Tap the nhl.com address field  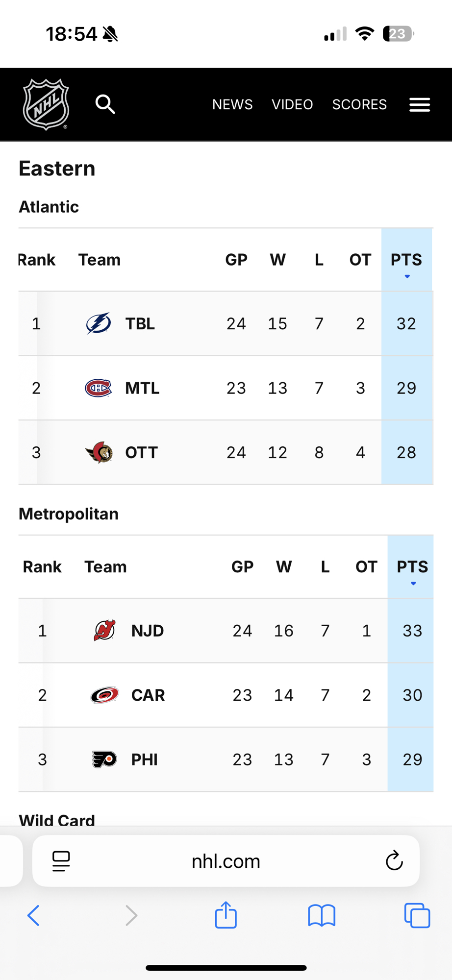[226, 861]
